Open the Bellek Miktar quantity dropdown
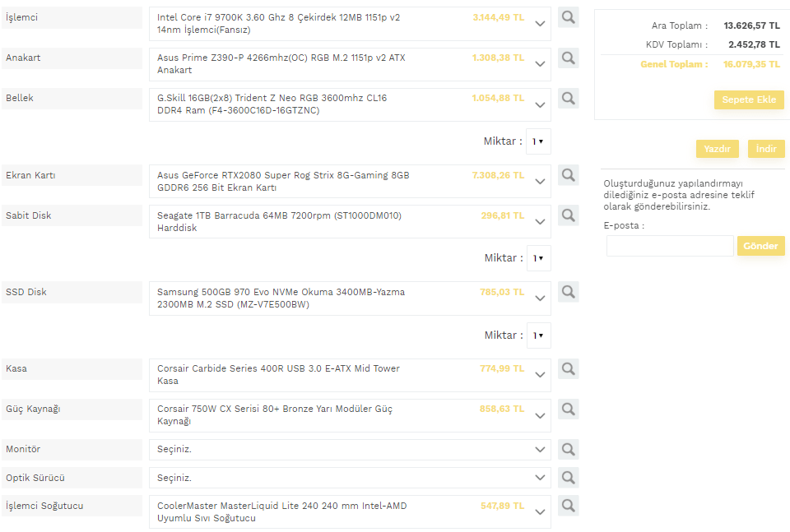Image resolution: width=790 pixels, height=532 pixels. [x=538, y=141]
